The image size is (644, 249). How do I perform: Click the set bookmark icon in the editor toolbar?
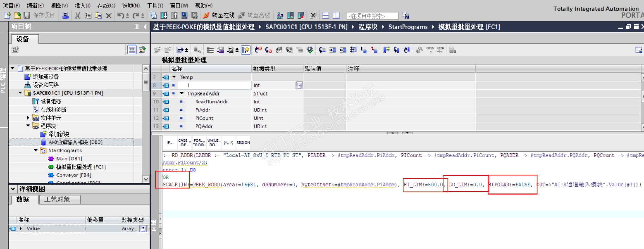click(387, 50)
